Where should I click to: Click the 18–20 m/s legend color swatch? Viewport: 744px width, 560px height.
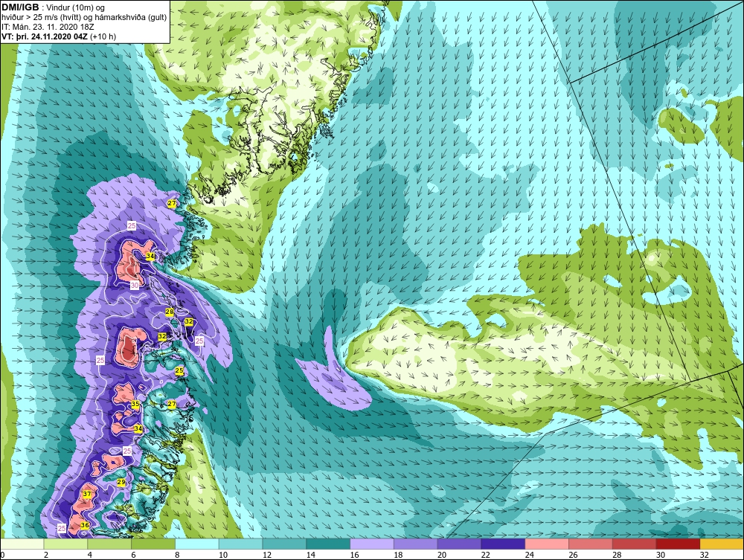[x=416, y=544]
